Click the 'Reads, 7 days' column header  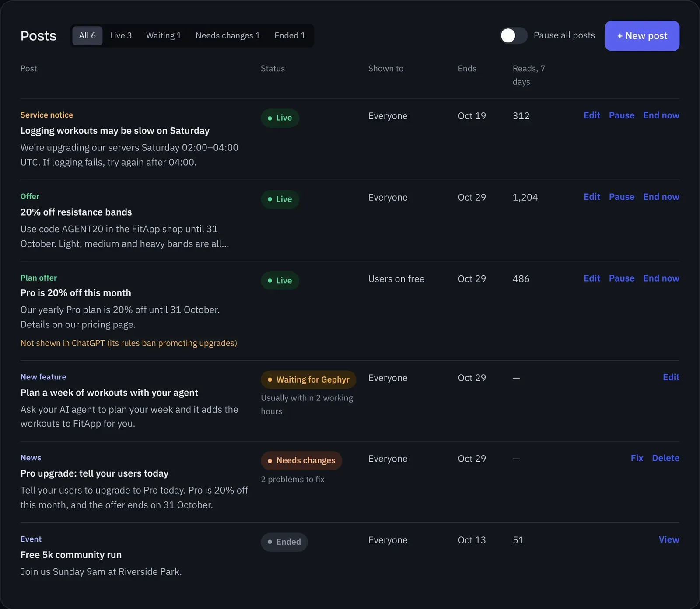[529, 75]
